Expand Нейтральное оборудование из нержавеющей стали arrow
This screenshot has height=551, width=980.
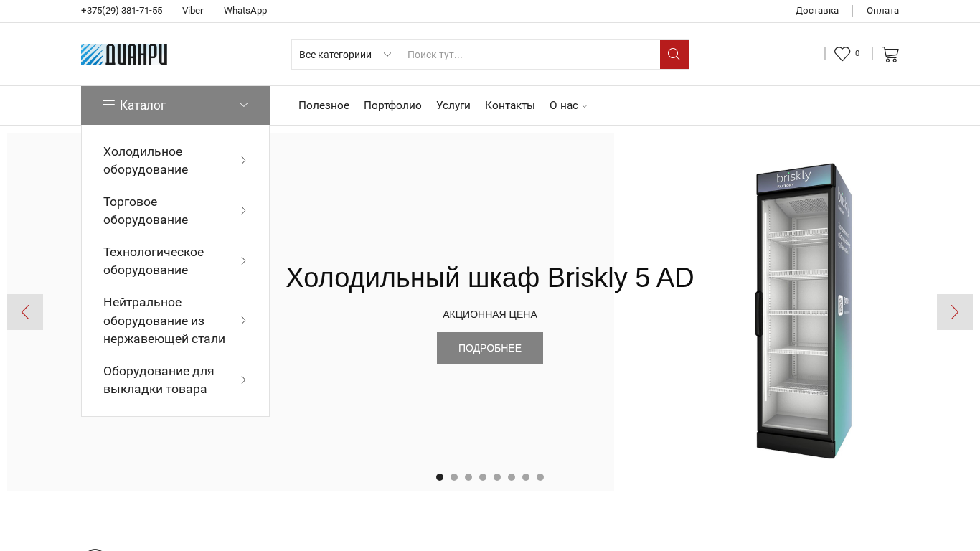[243, 320]
